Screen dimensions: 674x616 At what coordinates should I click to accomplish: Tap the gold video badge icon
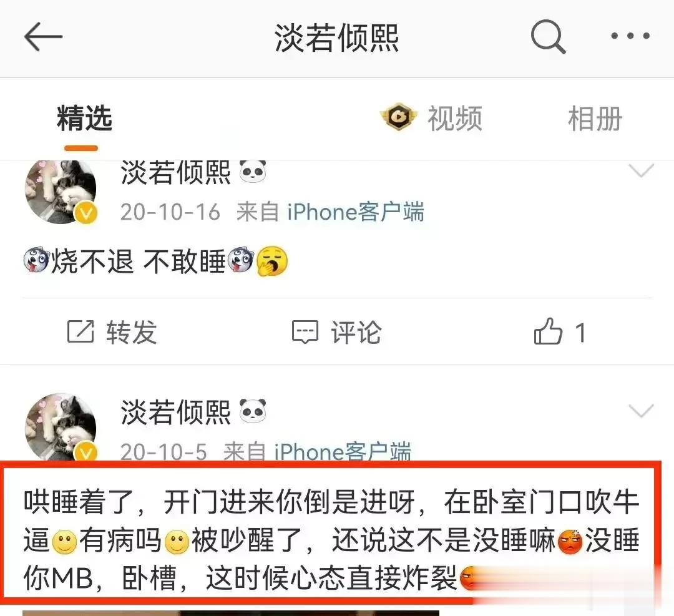click(398, 117)
